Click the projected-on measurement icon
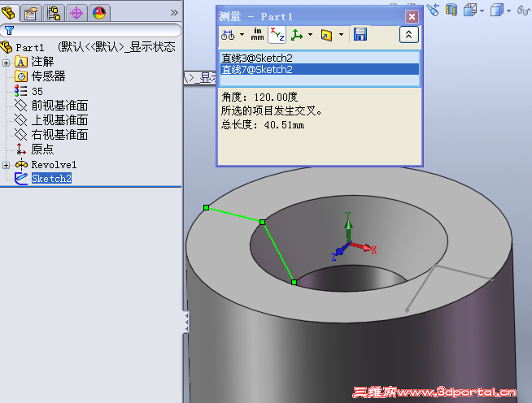 pyautogui.click(x=326, y=35)
